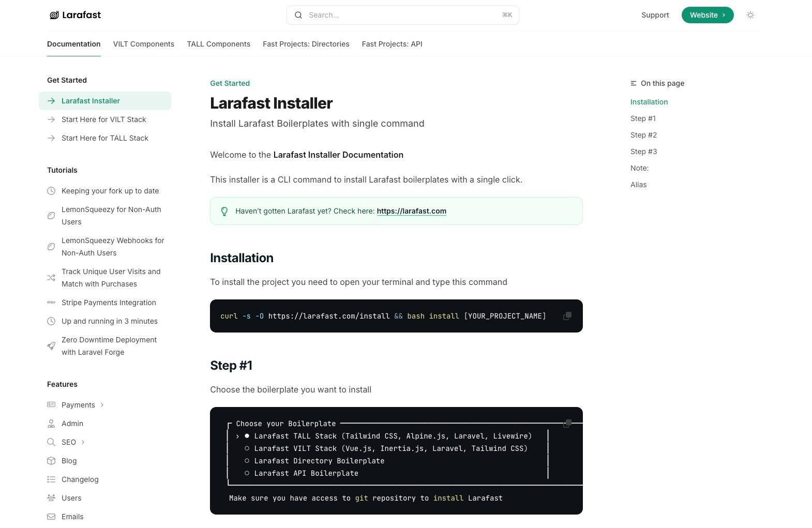Click the card icon beside Payments

tap(51, 405)
